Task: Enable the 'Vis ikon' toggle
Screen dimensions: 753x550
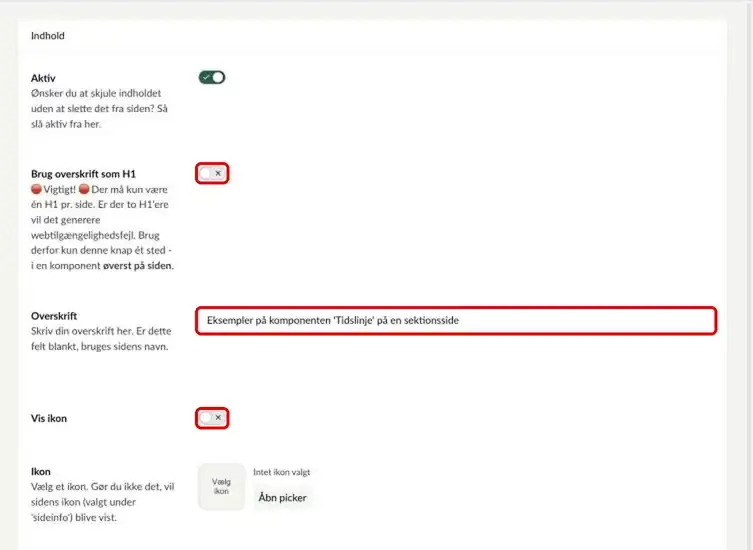Action: pos(212,418)
